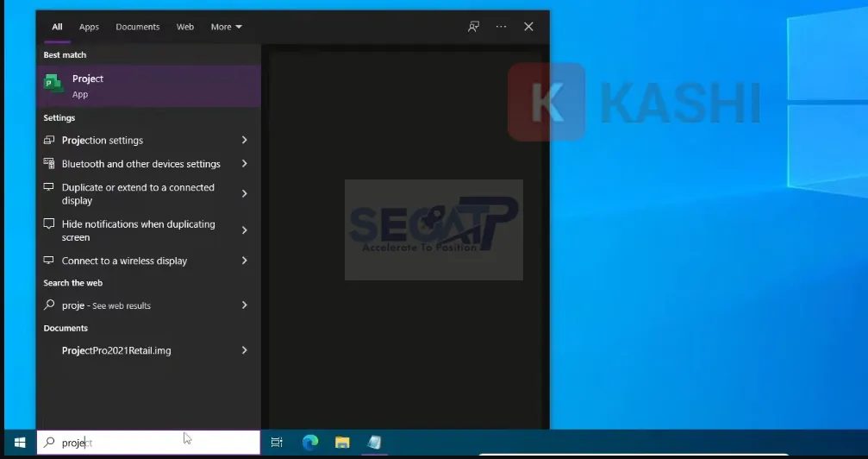Click the Hide notifications speech bubble icon
This screenshot has height=459, width=868.
pos(49,223)
